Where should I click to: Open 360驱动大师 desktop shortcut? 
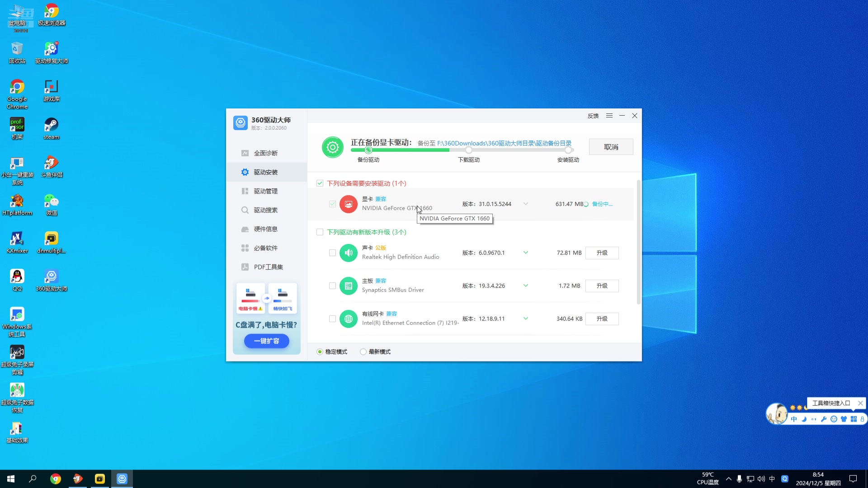tap(52, 280)
